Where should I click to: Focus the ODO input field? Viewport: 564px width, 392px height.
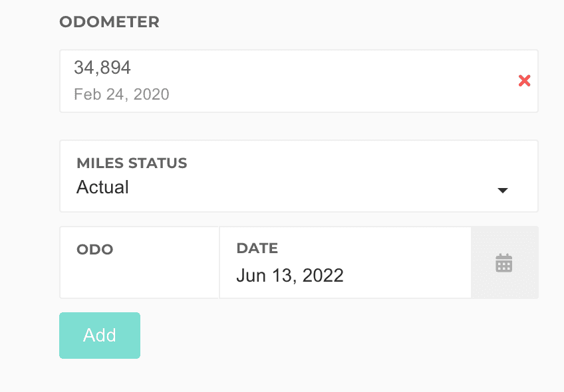pos(140,274)
